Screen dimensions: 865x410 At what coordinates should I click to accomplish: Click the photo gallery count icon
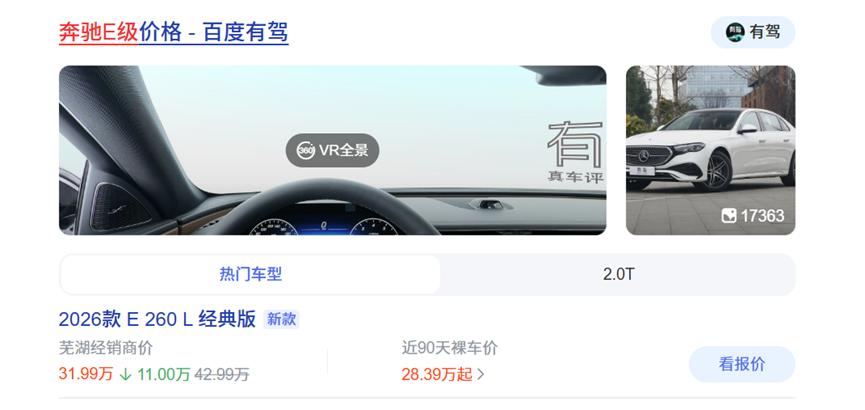tap(729, 216)
